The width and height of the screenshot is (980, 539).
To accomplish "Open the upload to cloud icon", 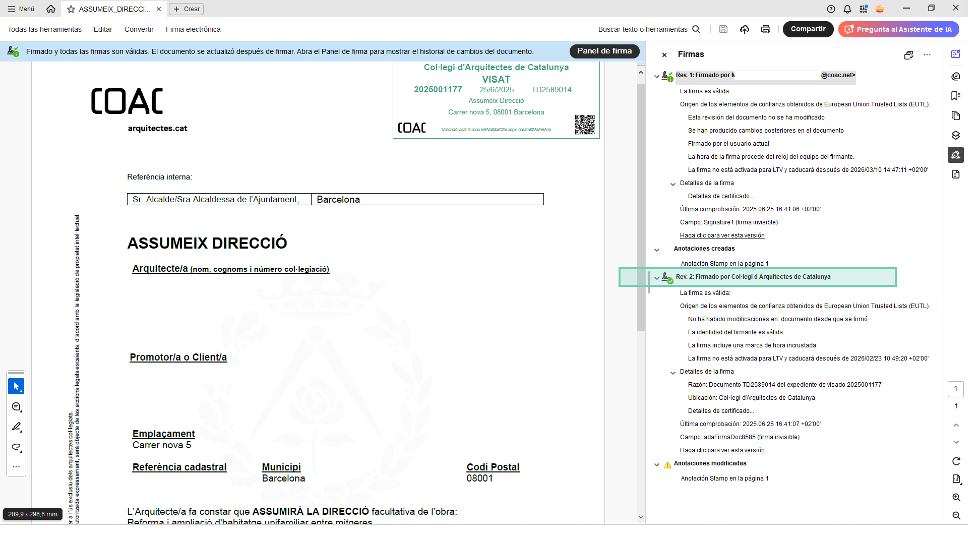I will click(x=744, y=29).
